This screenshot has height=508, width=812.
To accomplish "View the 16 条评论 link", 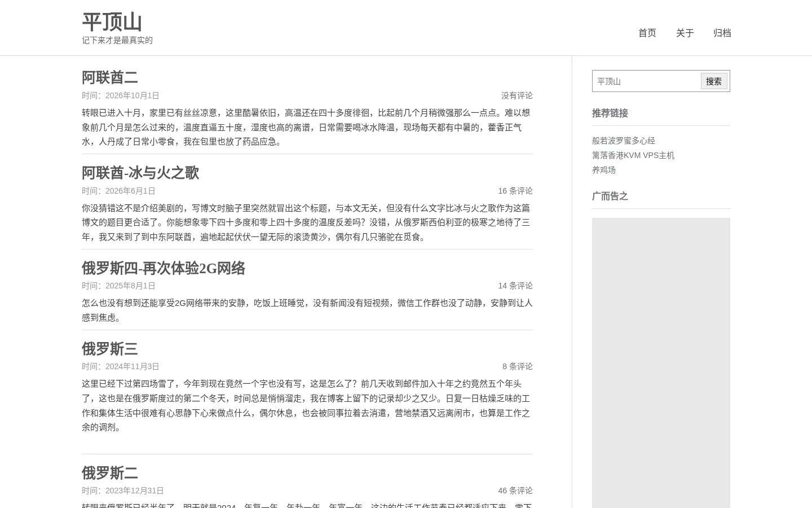I will [x=515, y=191].
